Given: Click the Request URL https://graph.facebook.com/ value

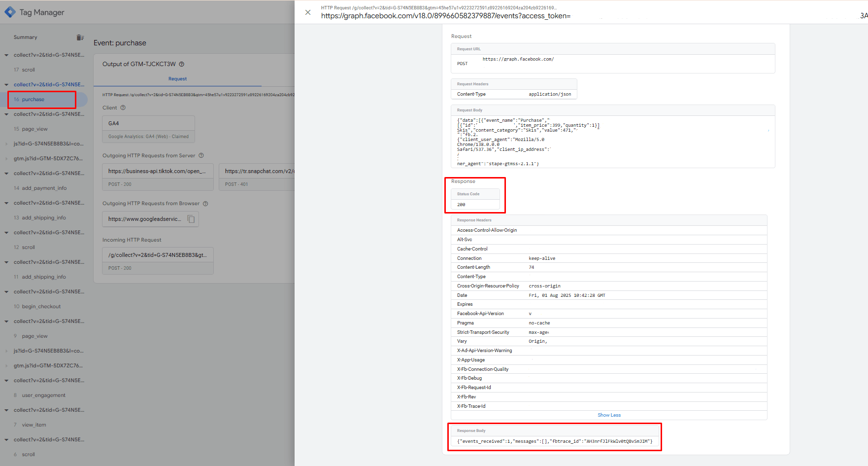Looking at the screenshot, I should [518, 59].
